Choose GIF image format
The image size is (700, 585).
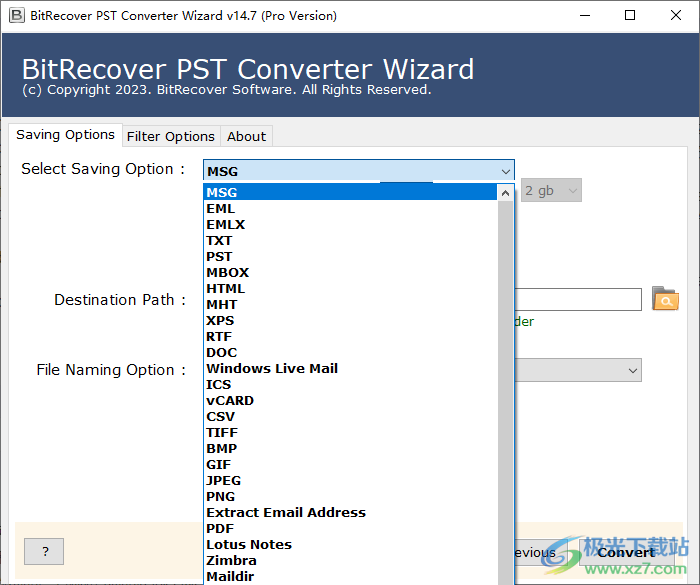(351, 464)
